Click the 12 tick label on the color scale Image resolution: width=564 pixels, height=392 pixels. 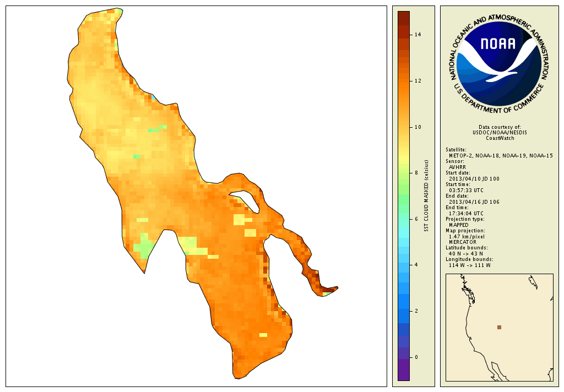(x=417, y=81)
